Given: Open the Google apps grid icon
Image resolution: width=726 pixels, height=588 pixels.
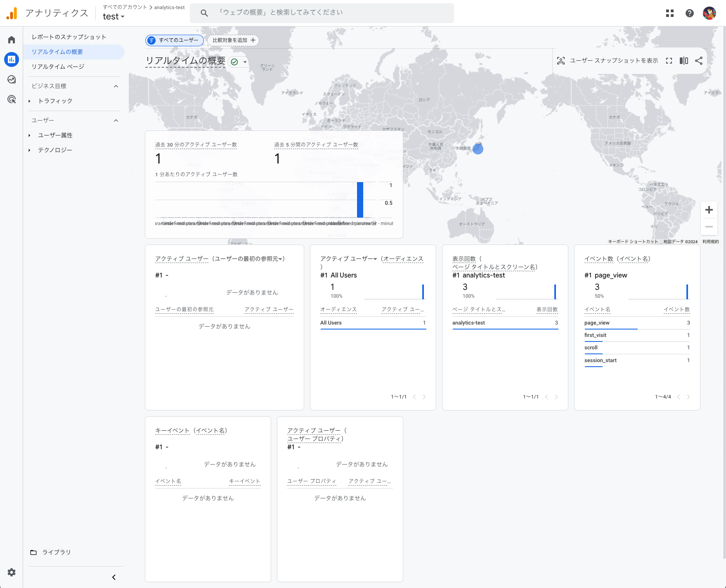Looking at the screenshot, I should [670, 13].
